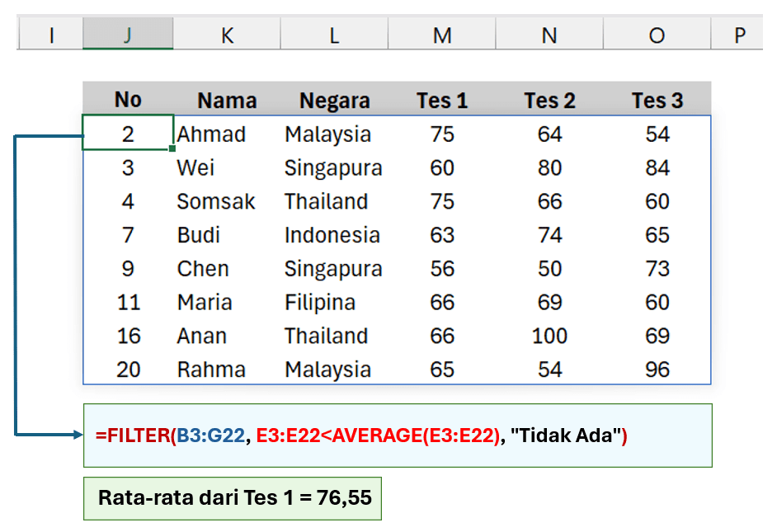Click Tes 3 value 84 for Wei

(x=657, y=167)
